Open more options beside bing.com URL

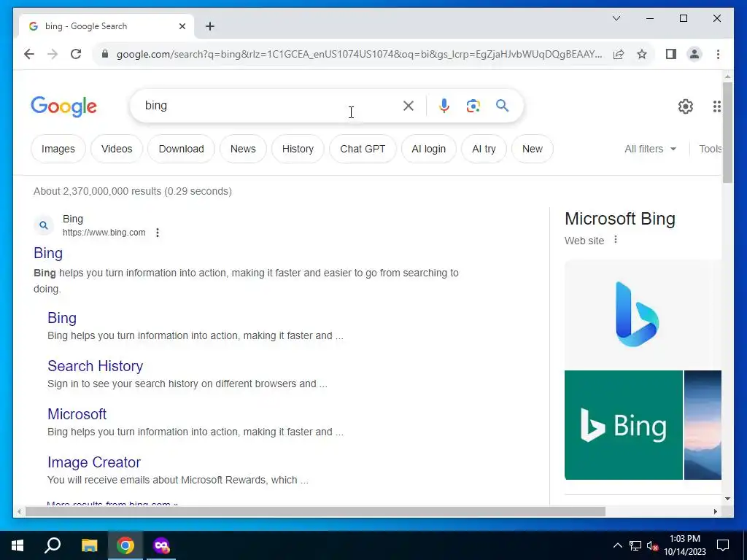[x=158, y=233]
